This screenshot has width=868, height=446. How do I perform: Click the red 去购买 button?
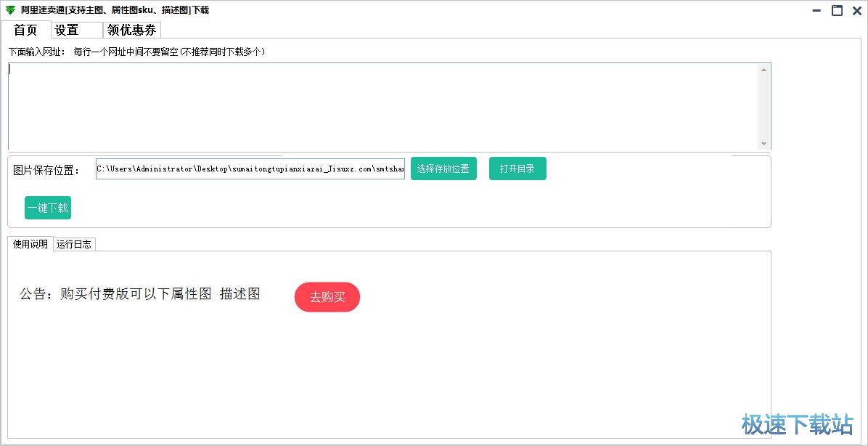pyautogui.click(x=327, y=297)
